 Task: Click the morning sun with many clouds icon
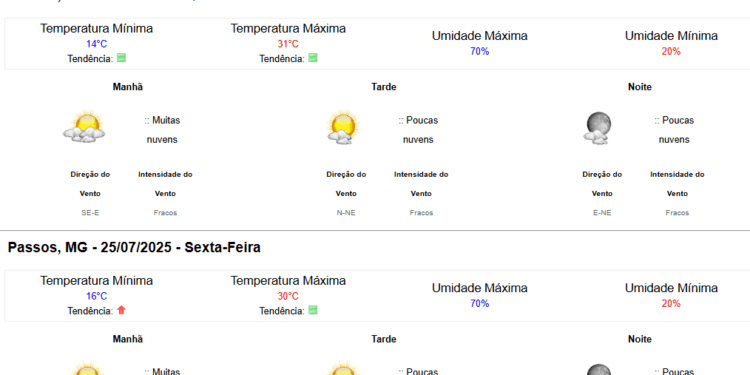pos(84,127)
